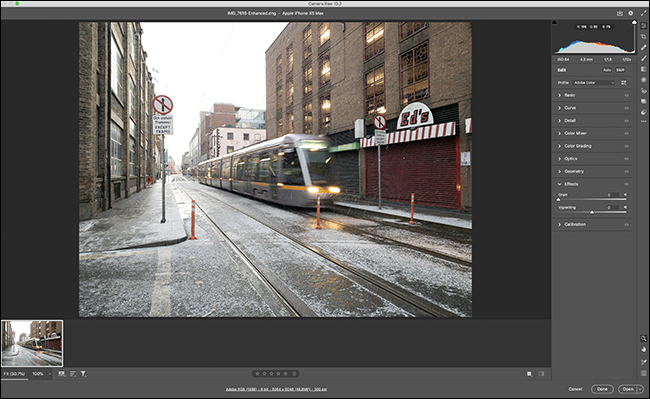Image resolution: width=650 pixels, height=399 pixels.
Task: Click the Auto button
Action: tap(607, 70)
